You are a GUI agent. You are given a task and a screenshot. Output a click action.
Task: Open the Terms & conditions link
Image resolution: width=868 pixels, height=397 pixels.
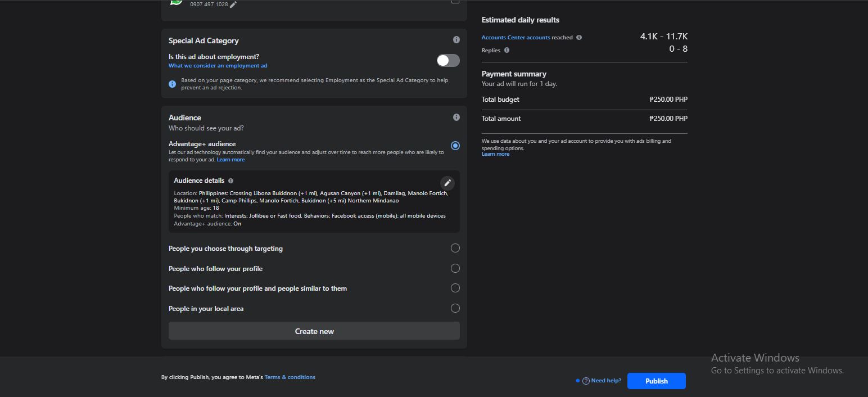pos(290,377)
